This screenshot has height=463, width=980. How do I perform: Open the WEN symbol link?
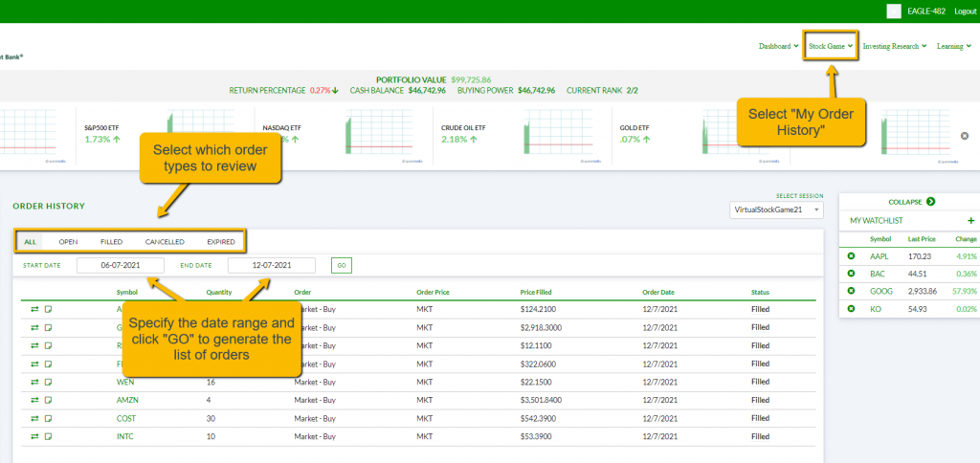(125, 382)
